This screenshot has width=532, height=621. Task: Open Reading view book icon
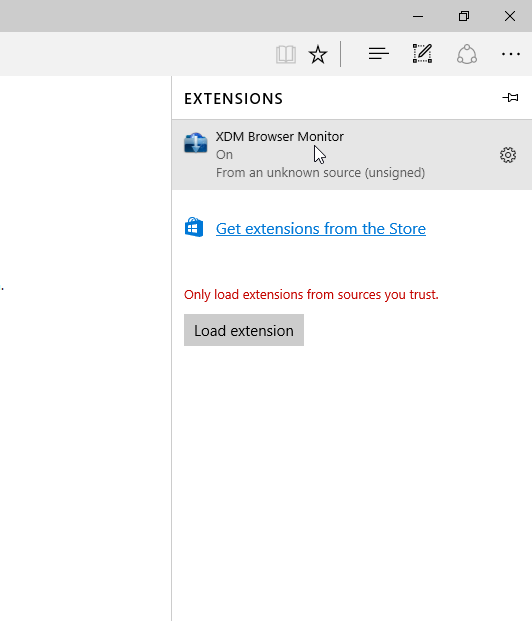click(x=286, y=54)
